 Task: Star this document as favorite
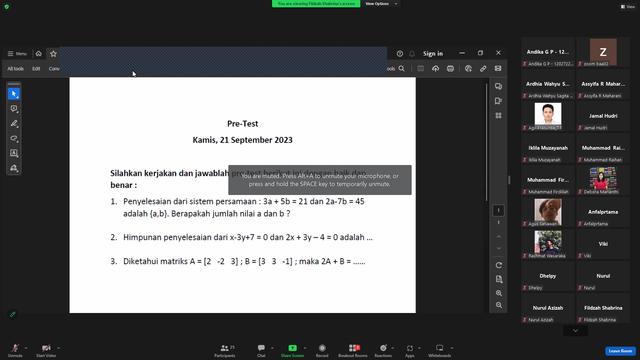point(53,53)
